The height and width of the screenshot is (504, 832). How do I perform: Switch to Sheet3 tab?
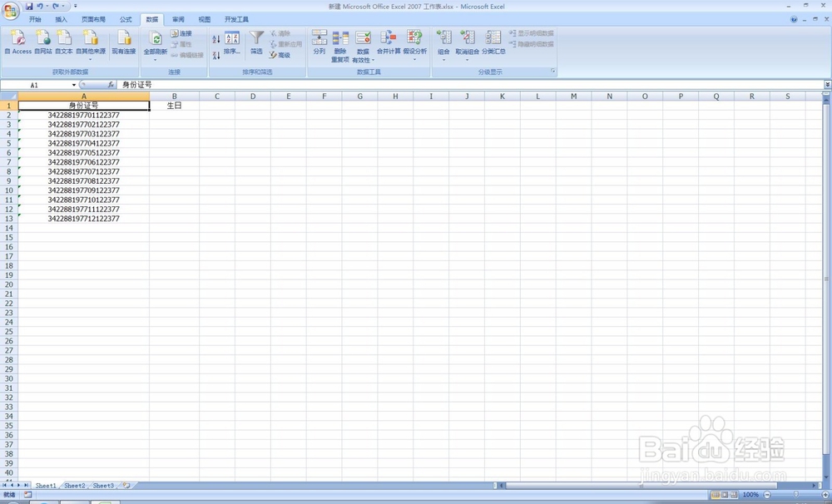pyautogui.click(x=103, y=486)
